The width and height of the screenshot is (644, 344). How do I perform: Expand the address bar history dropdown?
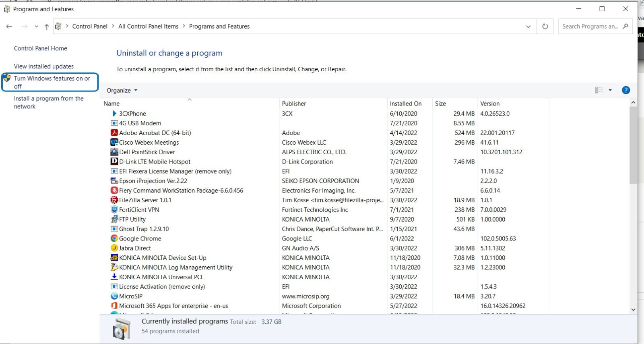528,27
